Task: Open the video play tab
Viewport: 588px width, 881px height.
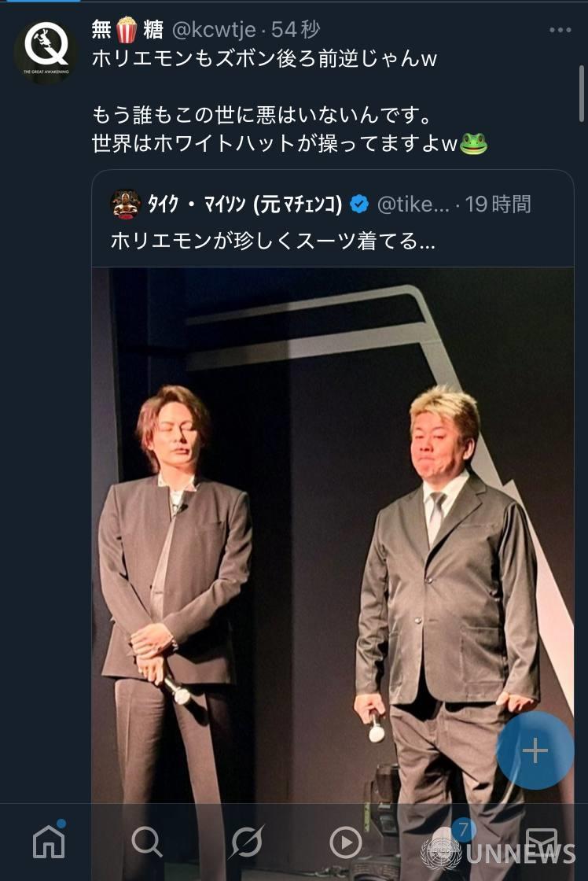Action: (x=345, y=842)
